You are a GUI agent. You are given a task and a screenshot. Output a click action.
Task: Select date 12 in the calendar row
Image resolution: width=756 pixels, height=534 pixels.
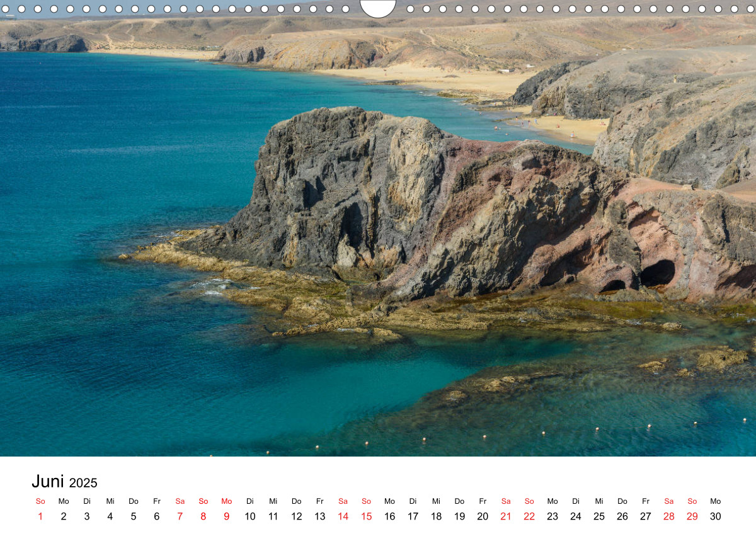pos(297,516)
